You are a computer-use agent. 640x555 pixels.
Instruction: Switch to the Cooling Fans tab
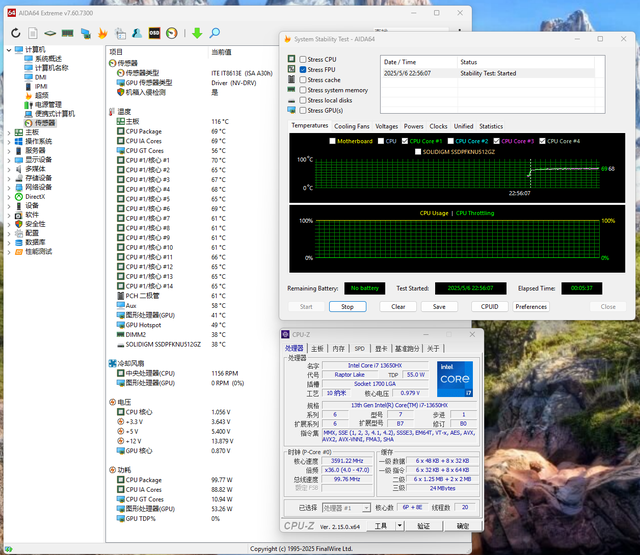[x=351, y=127]
